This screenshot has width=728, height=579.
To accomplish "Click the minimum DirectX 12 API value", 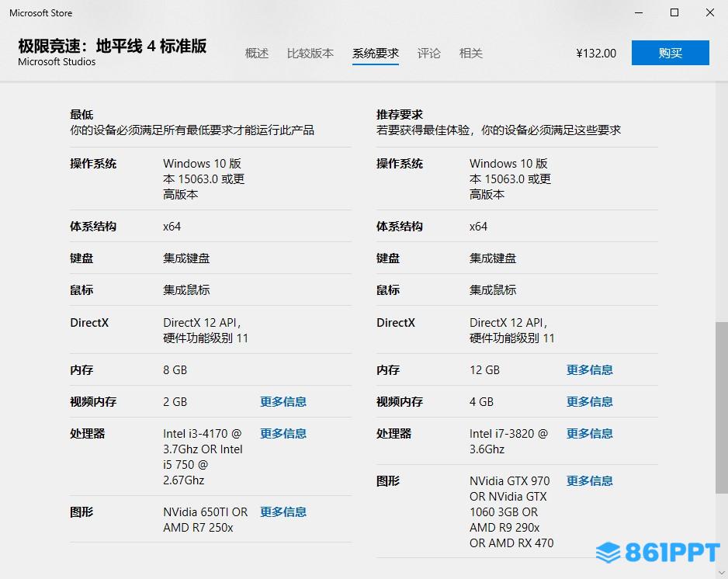I will click(205, 330).
